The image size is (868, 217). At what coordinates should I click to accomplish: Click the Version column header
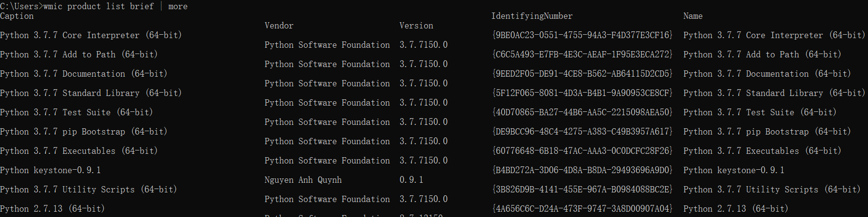tap(416, 26)
